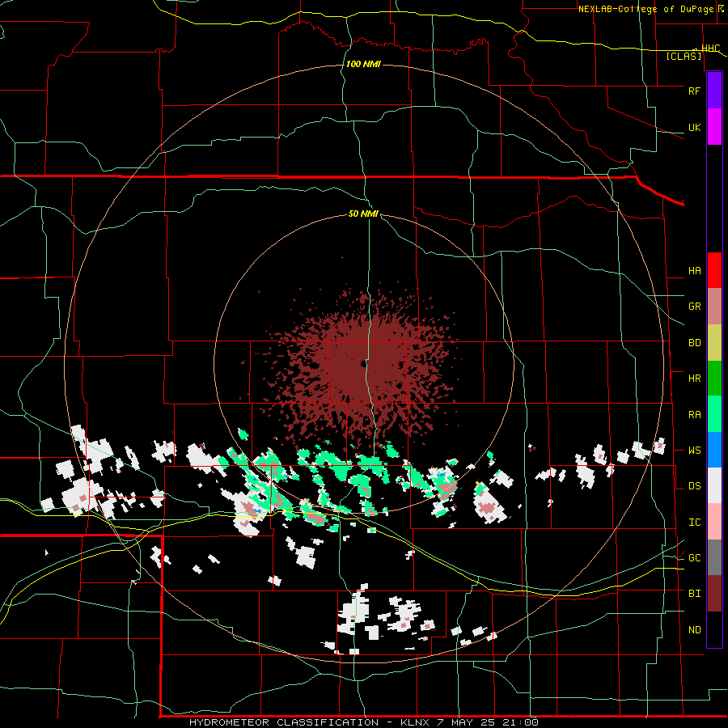Click the '50 NMI' range ring label
Viewport: 728px width, 728px height.
pyautogui.click(x=363, y=214)
